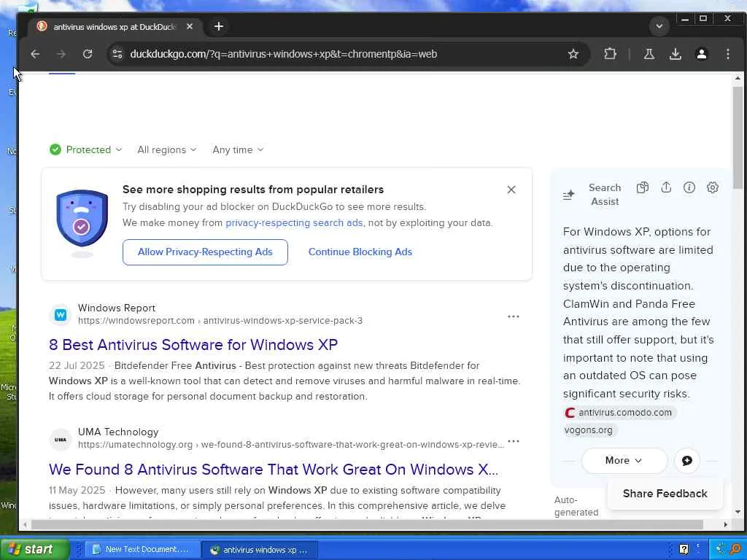Viewport: 747px width, 560px height.
Task: Open Search Assist info icon
Action: [x=689, y=187]
